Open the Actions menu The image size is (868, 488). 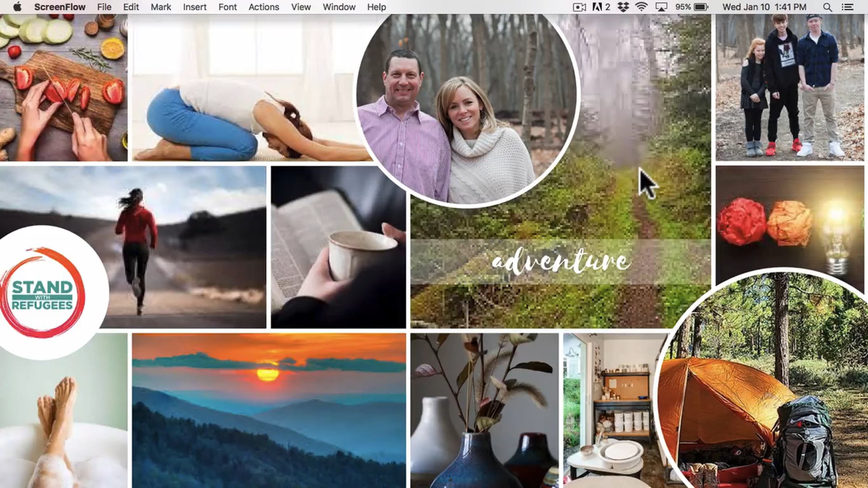(x=264, y=7)
